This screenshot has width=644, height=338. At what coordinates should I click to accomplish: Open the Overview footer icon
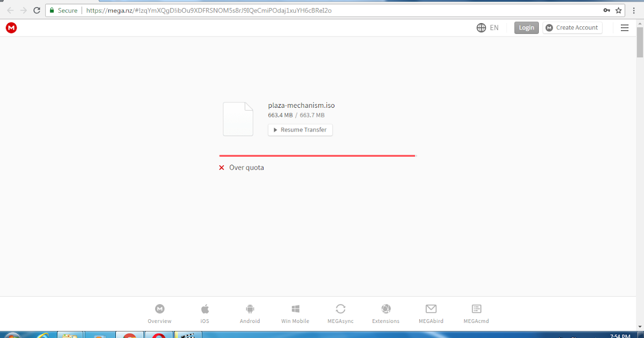(x=159, y=309)
